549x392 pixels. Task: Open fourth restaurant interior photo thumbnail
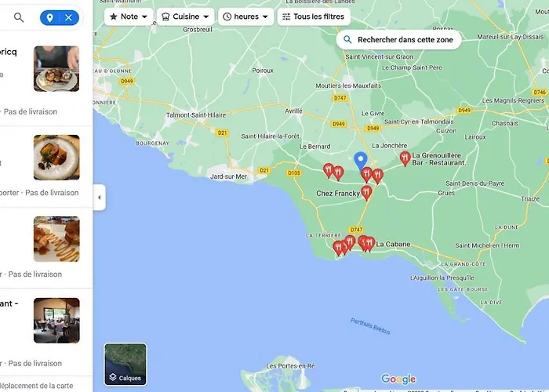pos(56,320)
